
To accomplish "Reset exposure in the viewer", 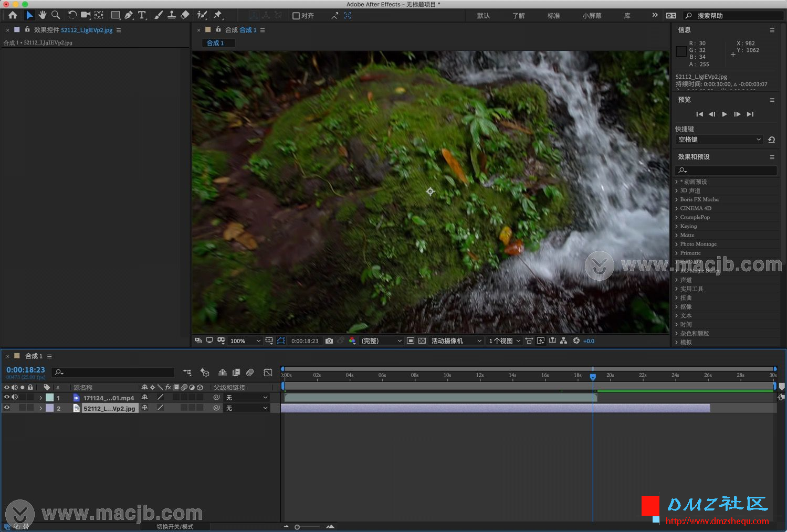I will coord(576,341).
